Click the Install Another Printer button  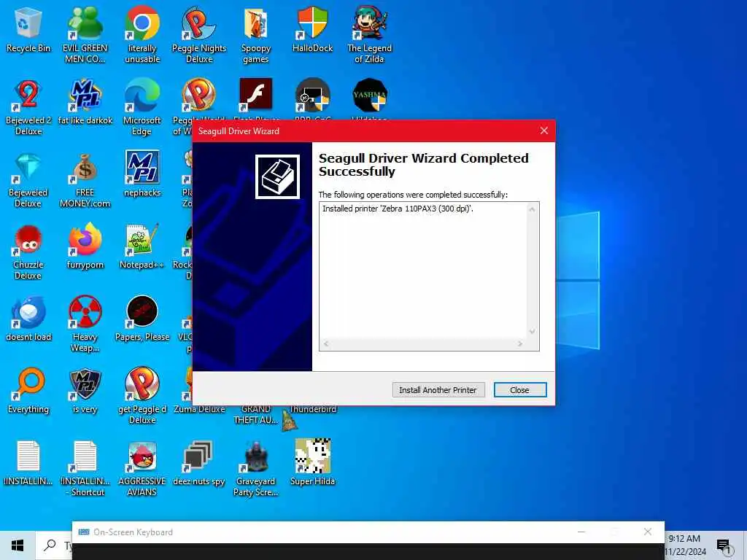coord(438,390)
